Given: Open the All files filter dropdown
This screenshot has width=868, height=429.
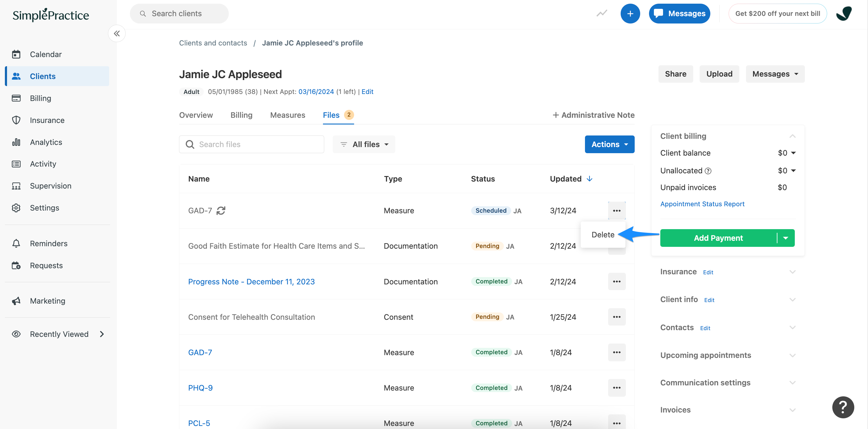Looking at the screenshot, I should pos(364,144).
